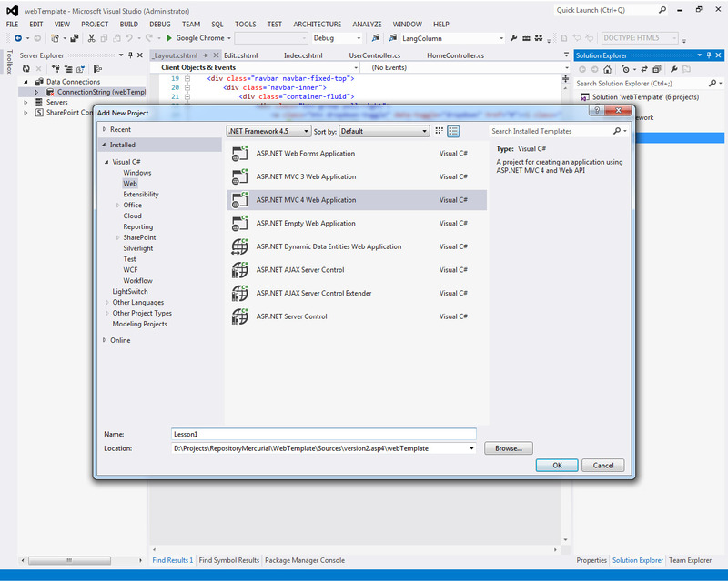Open the .NET Framework 4.5 dropdown
The image size is (728, 582).
pyautogui.click(x=268, y=131)
